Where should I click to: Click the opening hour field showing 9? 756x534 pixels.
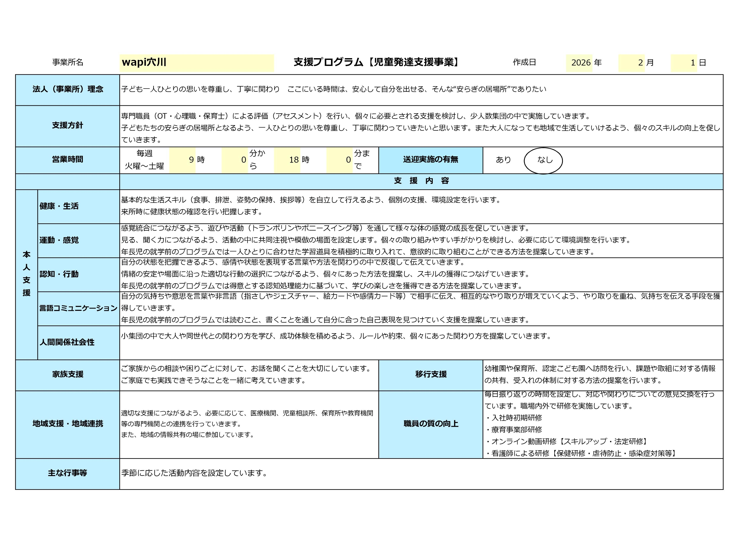[182, 160]
